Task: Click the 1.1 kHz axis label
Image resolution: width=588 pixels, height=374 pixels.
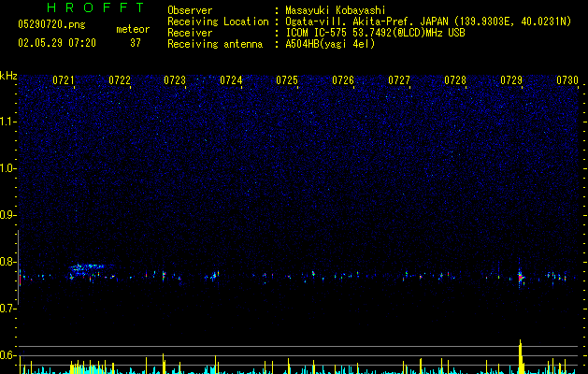Action: click(8, 122)
